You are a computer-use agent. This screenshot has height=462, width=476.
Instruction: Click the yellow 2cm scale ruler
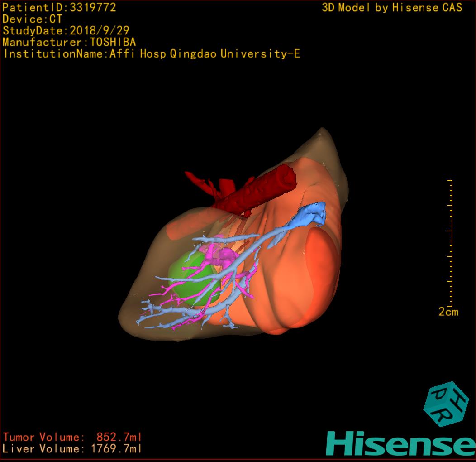(450, 243)
